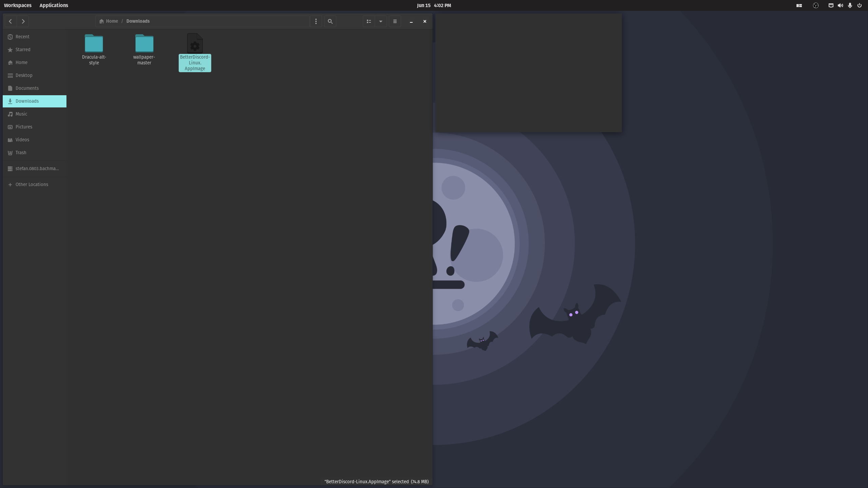Click the volume icon in top bar
The width and height of the screenshot is (868, 488).
point(840,5)
